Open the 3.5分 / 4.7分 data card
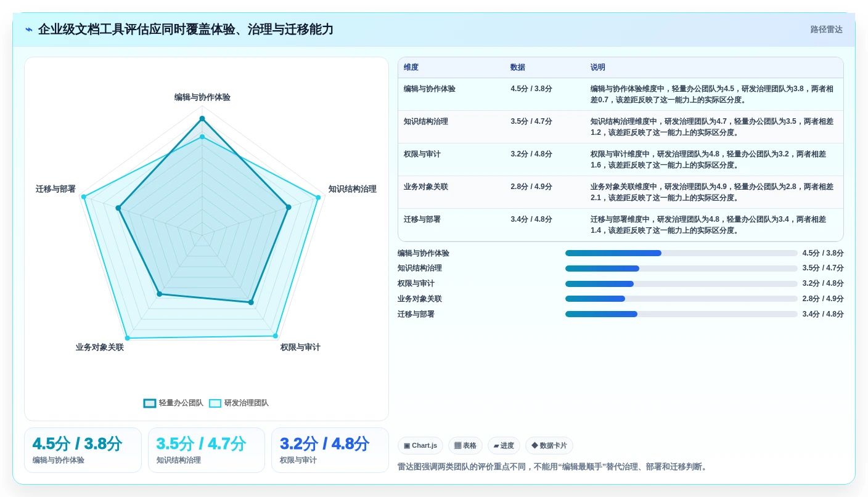The image size is (868, 497). point(207,450)
